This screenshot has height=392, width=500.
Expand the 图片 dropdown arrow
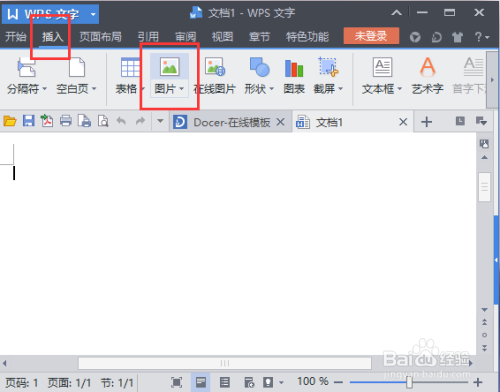click(181, 89)
